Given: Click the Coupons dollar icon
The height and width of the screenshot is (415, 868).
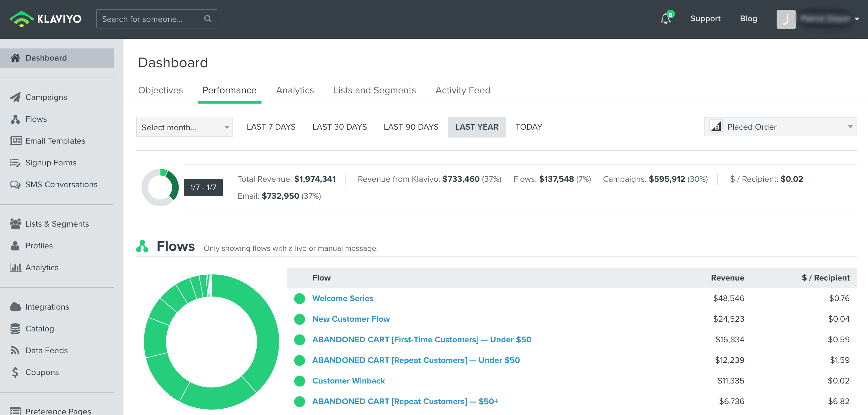Looking at the screenshot, I should (15, 372).
